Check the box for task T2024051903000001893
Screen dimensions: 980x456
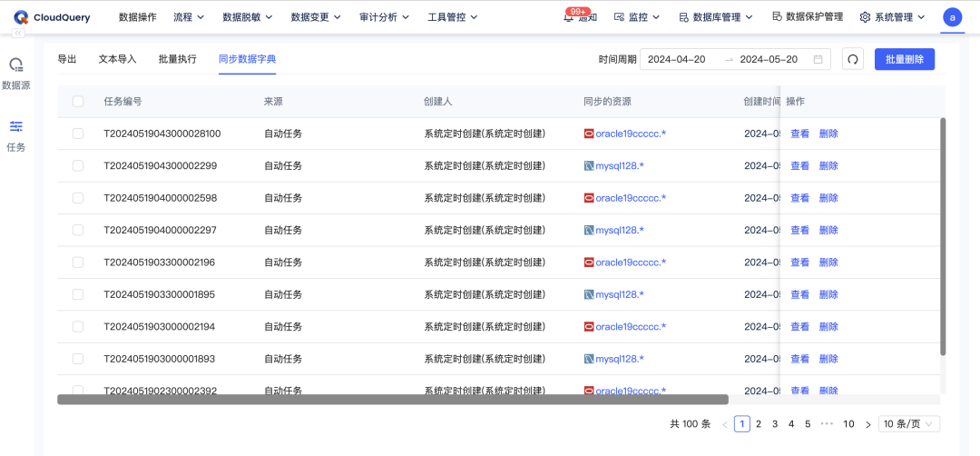pyautogui.click(x=78, y=359)
